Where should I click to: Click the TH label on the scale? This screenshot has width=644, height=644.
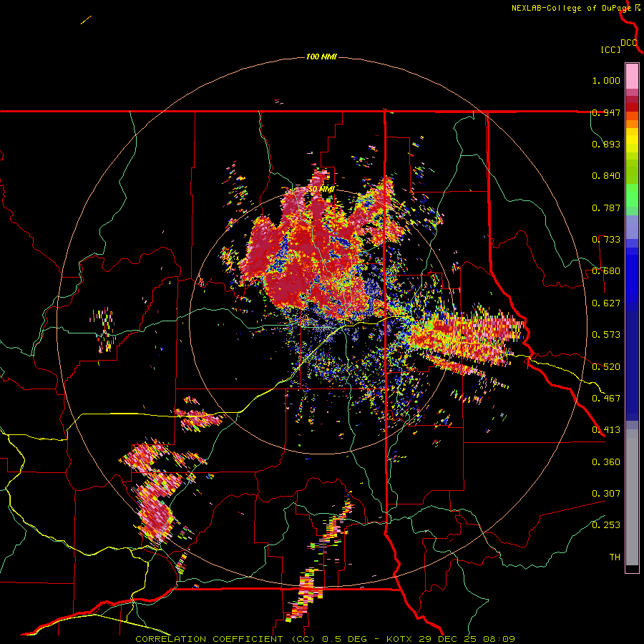[x=615, y=557]
